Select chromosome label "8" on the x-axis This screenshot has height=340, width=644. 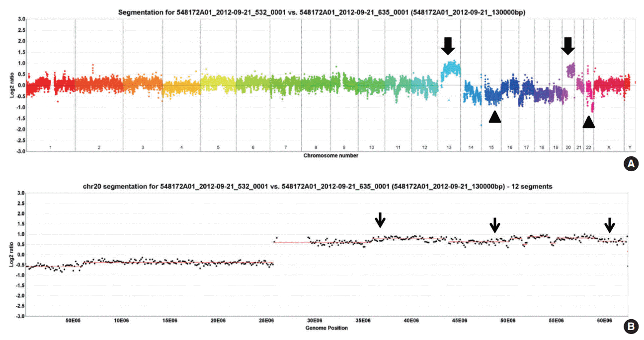click(x=316, y=148)
